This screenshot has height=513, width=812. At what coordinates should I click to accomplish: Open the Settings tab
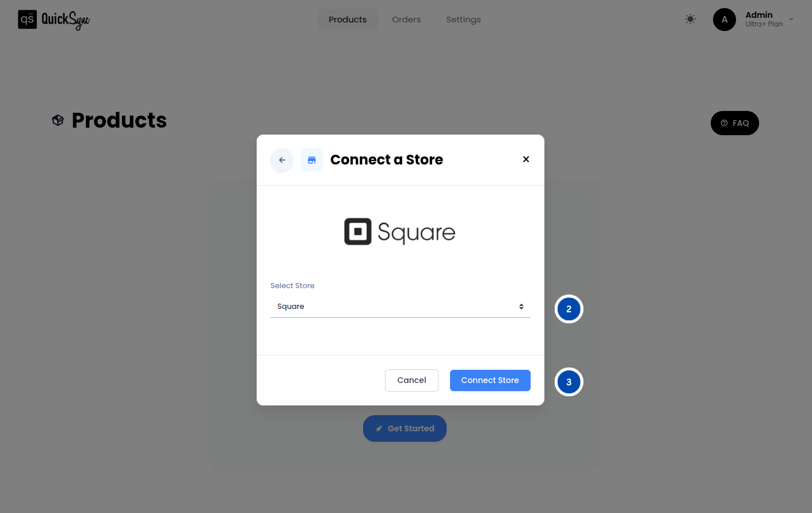tap(463, 19)
